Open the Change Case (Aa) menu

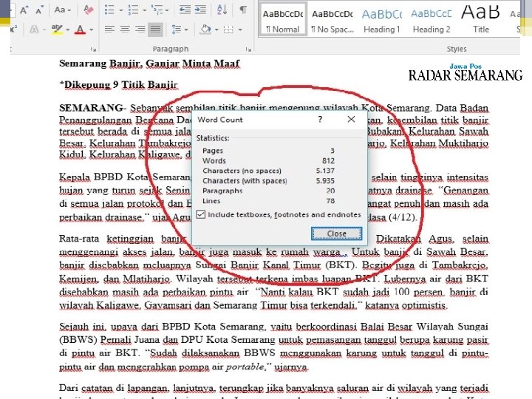[62, 10]
